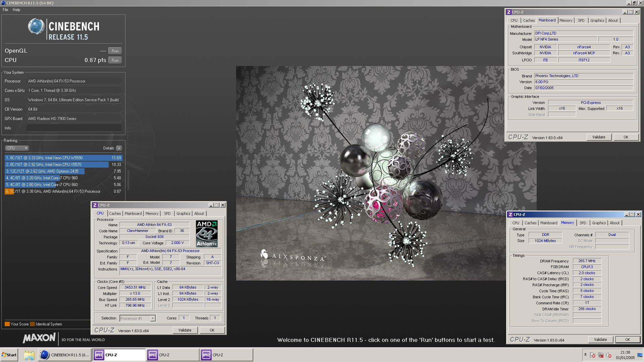
Task: Click OK in the CPU-Z CPU window
Action: point(212,330)
